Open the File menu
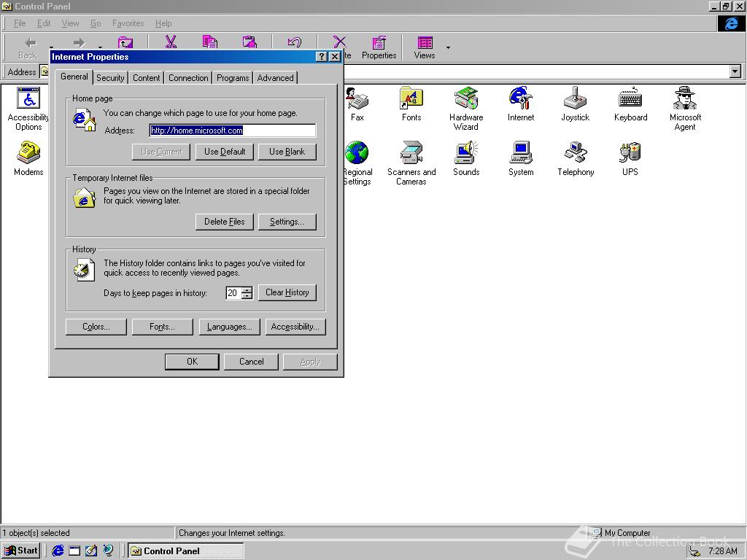The height and width of the screenshot is (560, 747). 20,23
